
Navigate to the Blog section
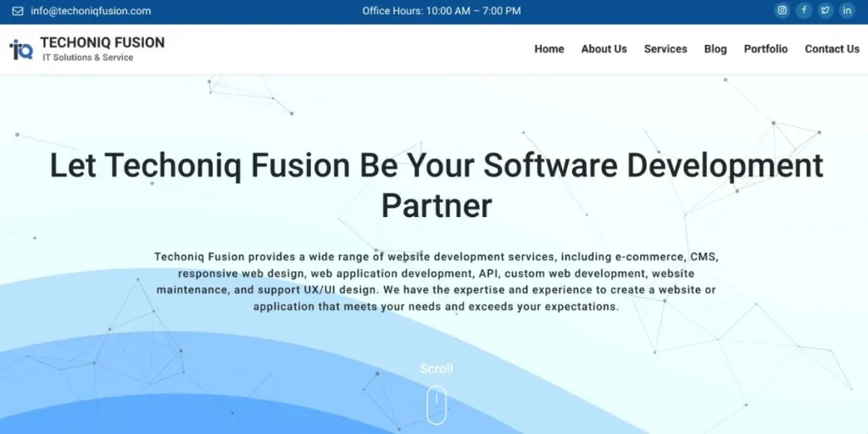[715, 49]
